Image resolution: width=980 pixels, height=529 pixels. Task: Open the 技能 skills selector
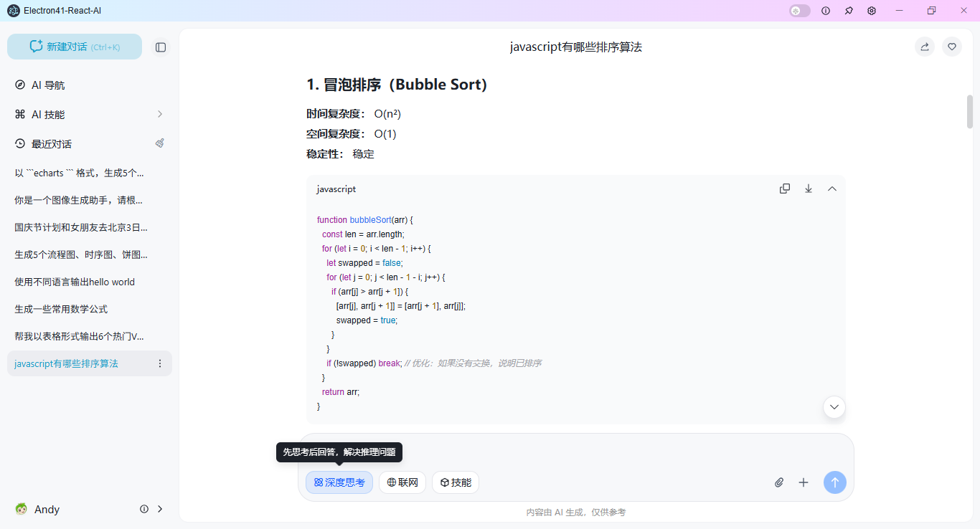pyautogui.click(x=456, y=482)
